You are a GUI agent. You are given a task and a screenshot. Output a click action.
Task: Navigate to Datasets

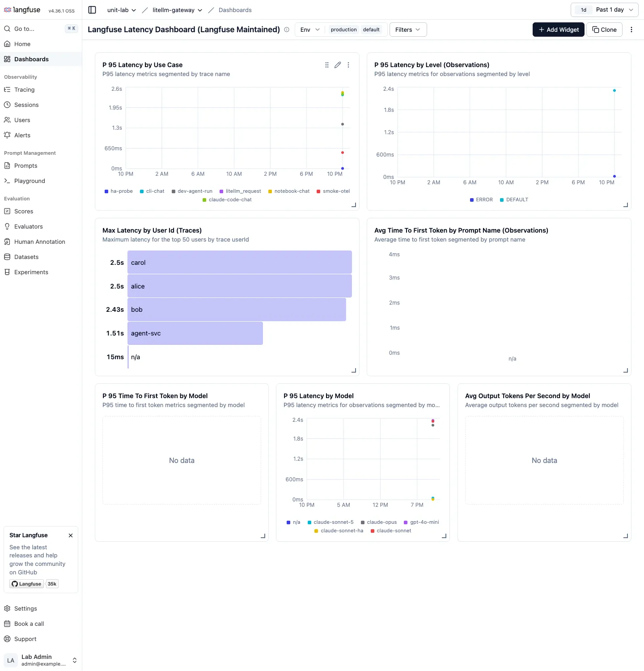41,257
